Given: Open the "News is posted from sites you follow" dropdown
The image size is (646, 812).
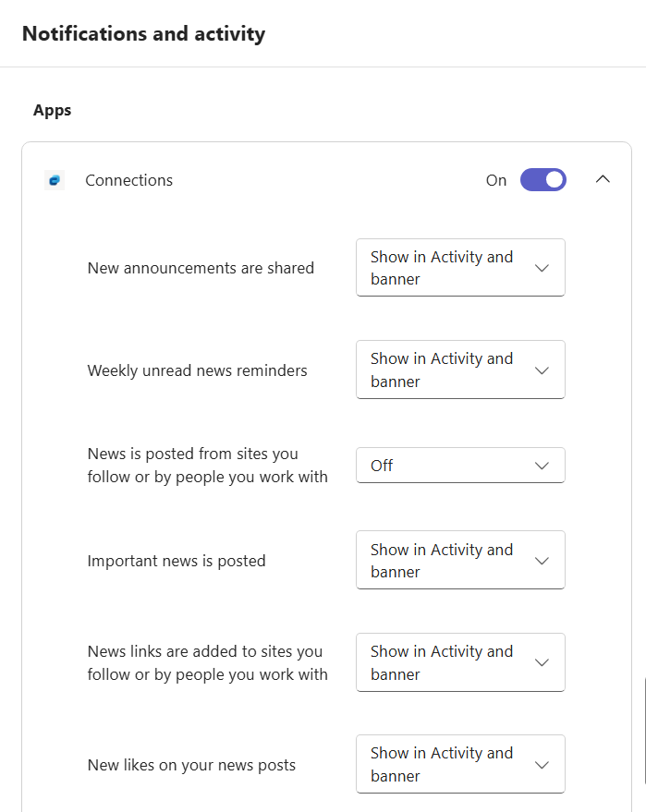Looking at the screenshot, I should (x=460, y=465).
